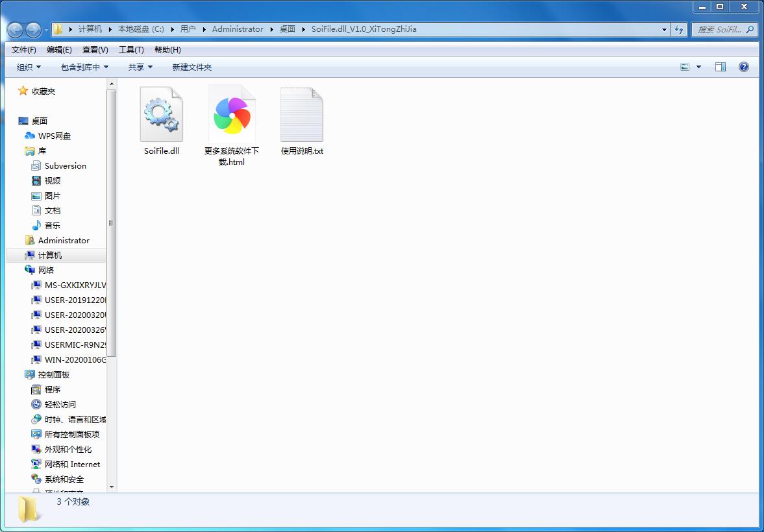Image resolution: width=764 pixels, height=532 pixels.
Task: Click the sidebar scroll up arrow
Action: click(x=112, y=84)
